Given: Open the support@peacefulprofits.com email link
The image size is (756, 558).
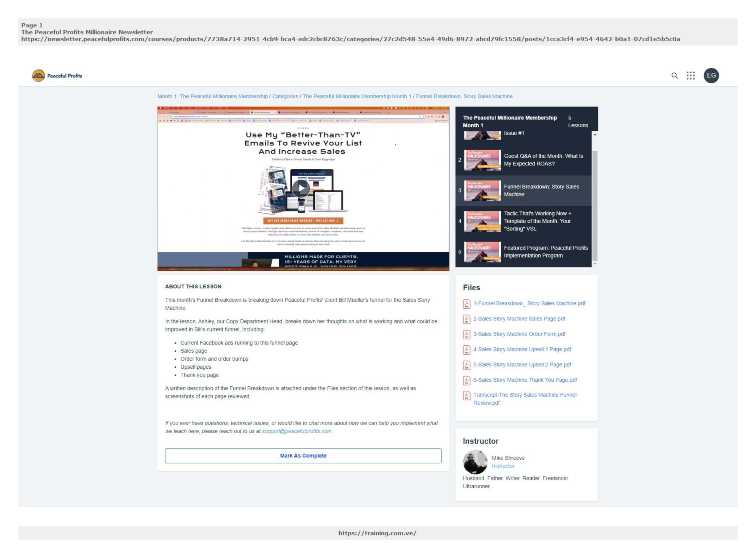Looking at the screenshot, I should [297, 431].
